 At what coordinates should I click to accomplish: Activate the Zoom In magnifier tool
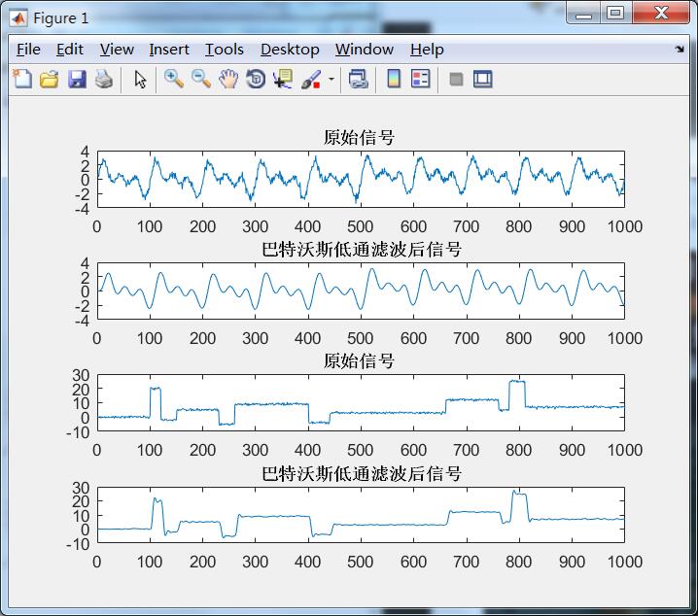(174, 79)
